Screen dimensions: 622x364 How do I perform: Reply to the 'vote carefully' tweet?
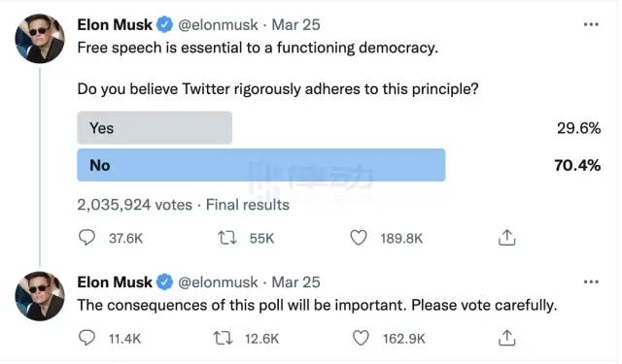[86, 338]
